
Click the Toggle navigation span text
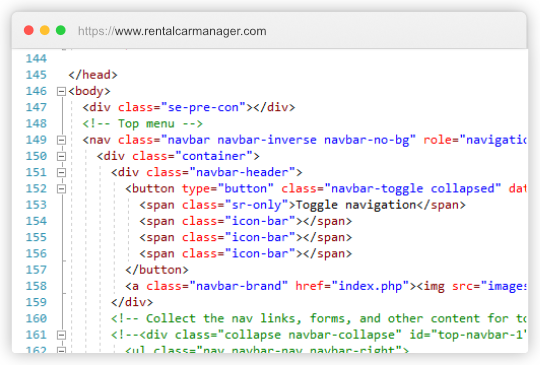[356, 205]
